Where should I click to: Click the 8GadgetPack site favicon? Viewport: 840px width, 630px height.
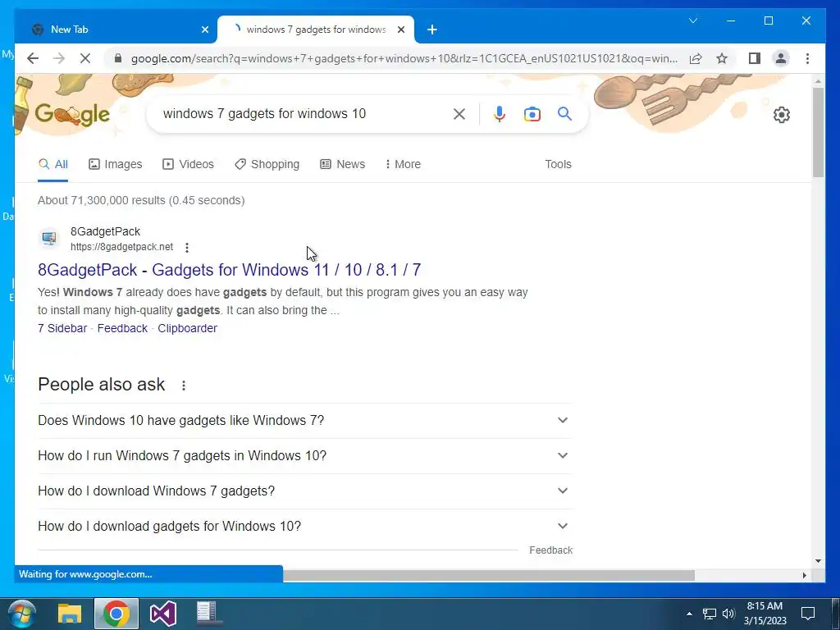(x=49, y=239)
